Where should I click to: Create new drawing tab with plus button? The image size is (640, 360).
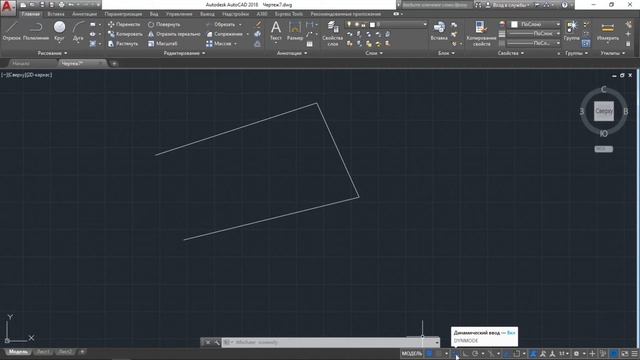[114, 63]
